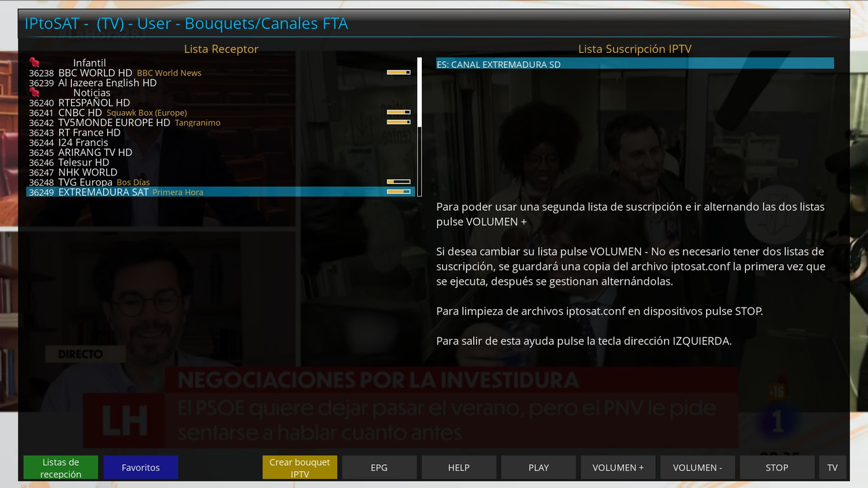The image size is (868, 488).
Task: Click the VOLUMEN - button
Action: point(697,468)
